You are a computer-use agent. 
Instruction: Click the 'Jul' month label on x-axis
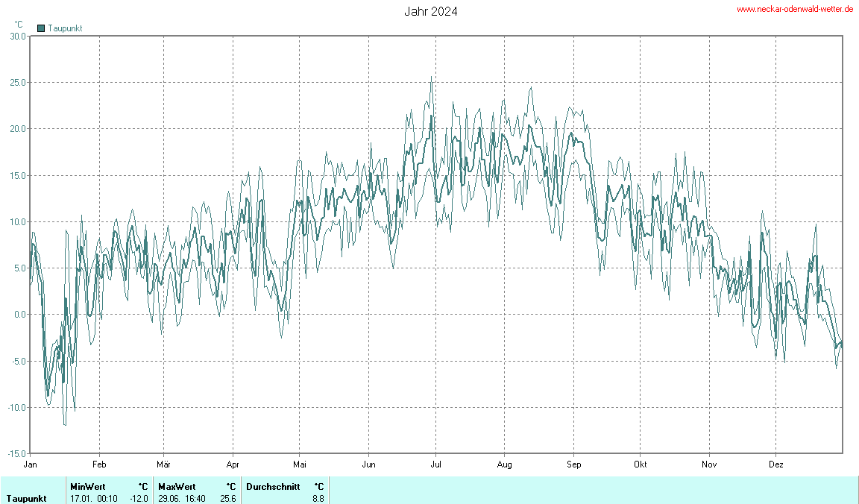click(436, 464)
